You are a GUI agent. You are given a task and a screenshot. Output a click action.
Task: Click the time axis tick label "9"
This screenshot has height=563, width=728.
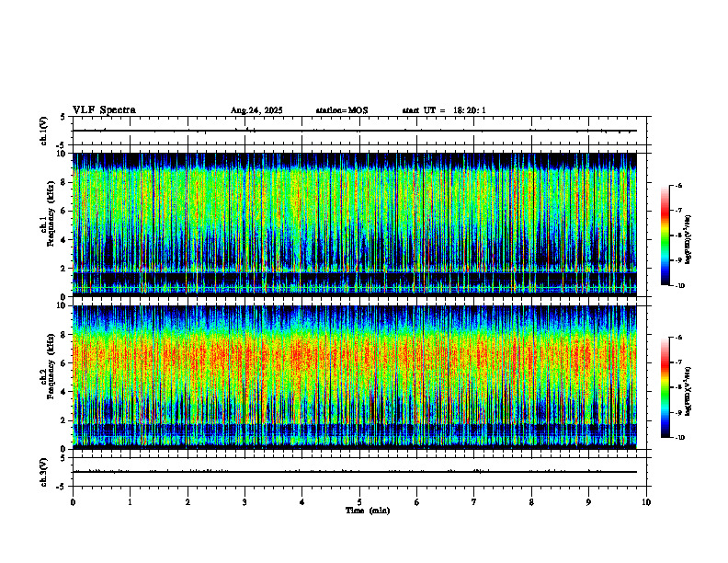click(x=588, y=502)
